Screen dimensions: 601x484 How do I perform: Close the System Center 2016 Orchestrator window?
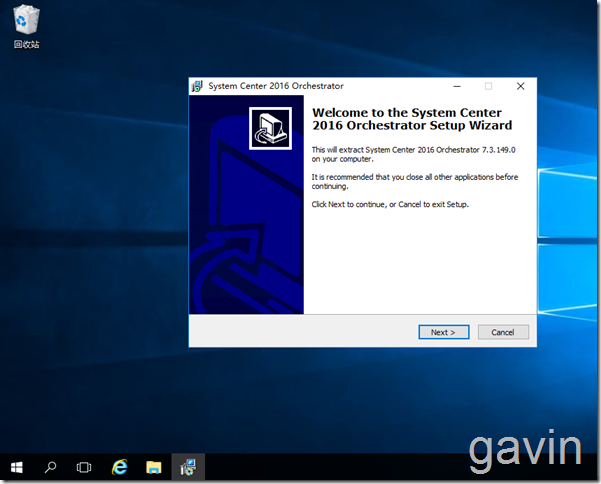[520, 86]
